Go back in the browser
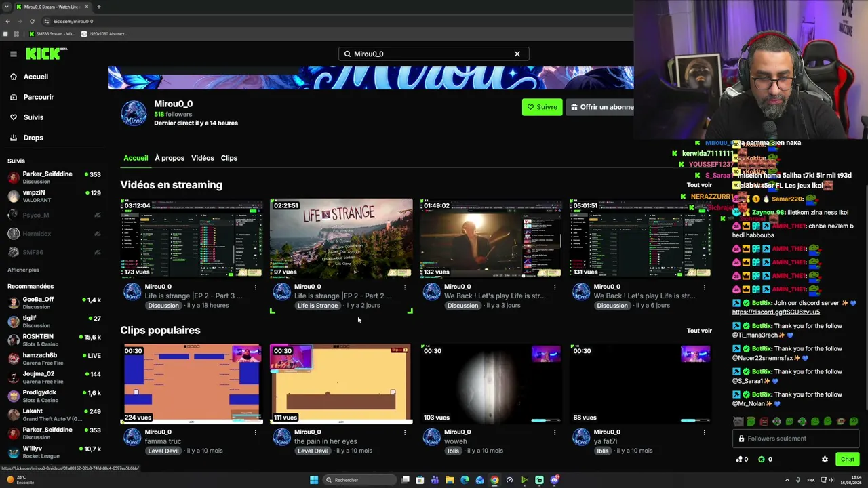The width and height of the screenshot is (868, 488). click(x=7, y=21)
